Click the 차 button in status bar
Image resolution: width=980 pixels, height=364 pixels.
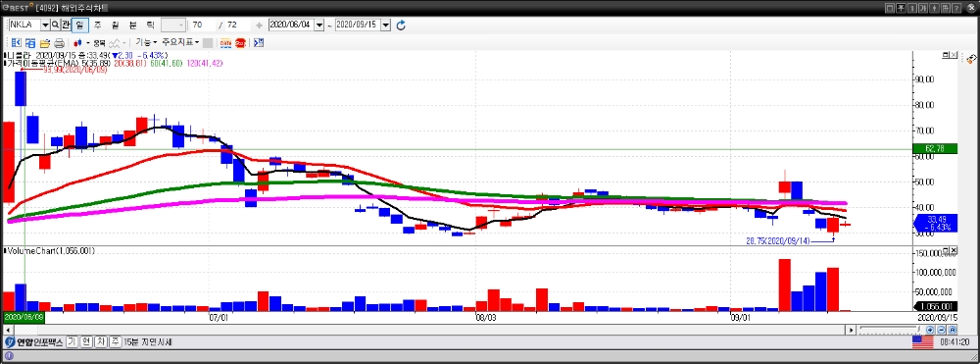click(x=101, y=342)
